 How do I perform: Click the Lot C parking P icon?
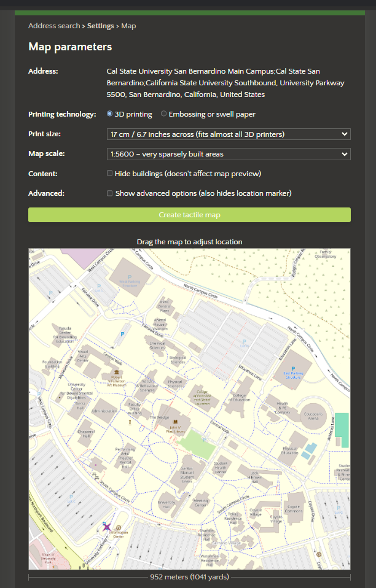(x=71, y=497)
